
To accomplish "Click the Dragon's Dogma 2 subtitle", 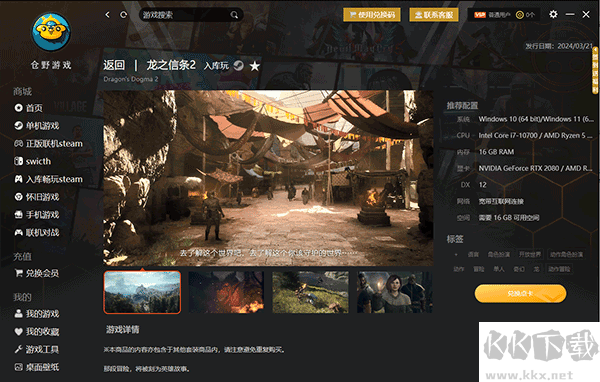I will 130,79.
